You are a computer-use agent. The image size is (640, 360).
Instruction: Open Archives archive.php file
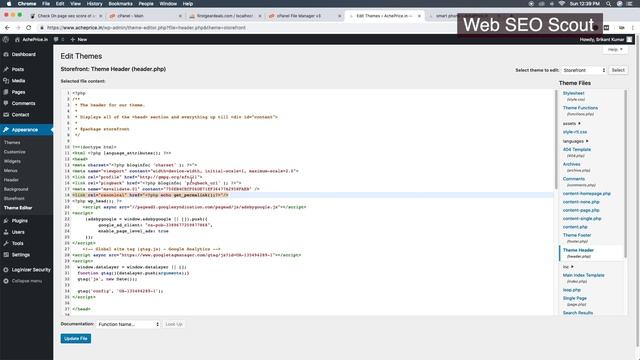tap(571, 164)
